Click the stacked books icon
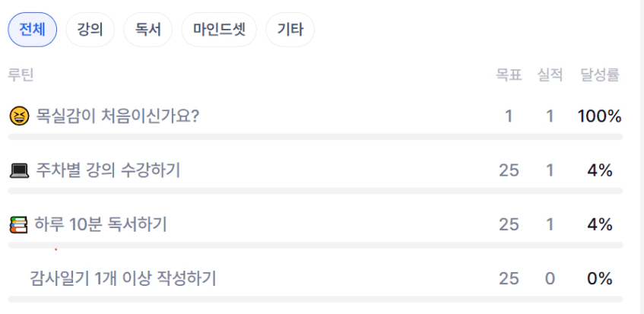644x314 pixels. point(18,224)
